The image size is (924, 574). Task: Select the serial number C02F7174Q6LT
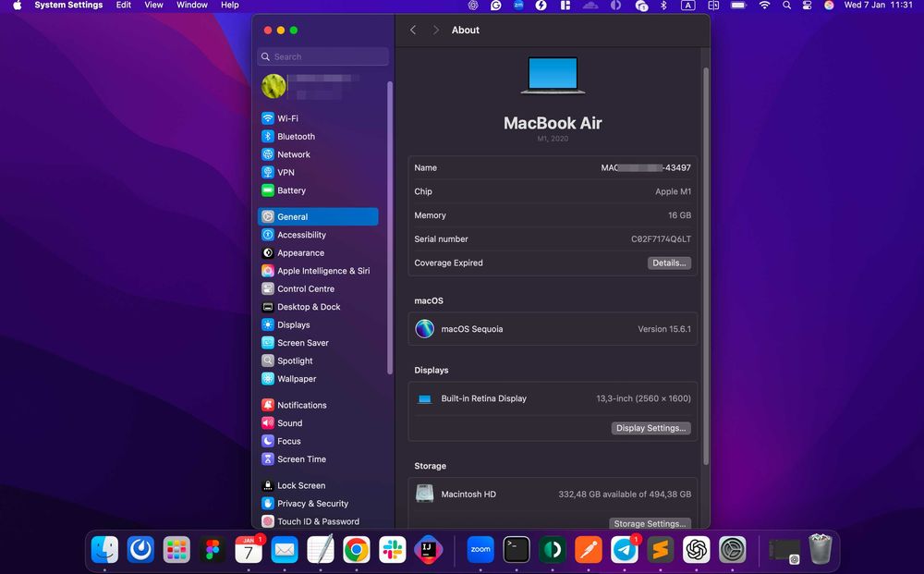661,239
